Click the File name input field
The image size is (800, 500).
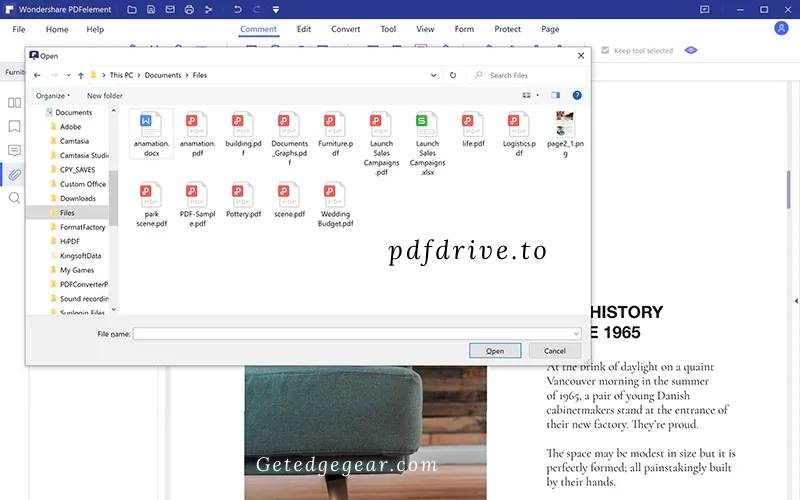(353, 334)
